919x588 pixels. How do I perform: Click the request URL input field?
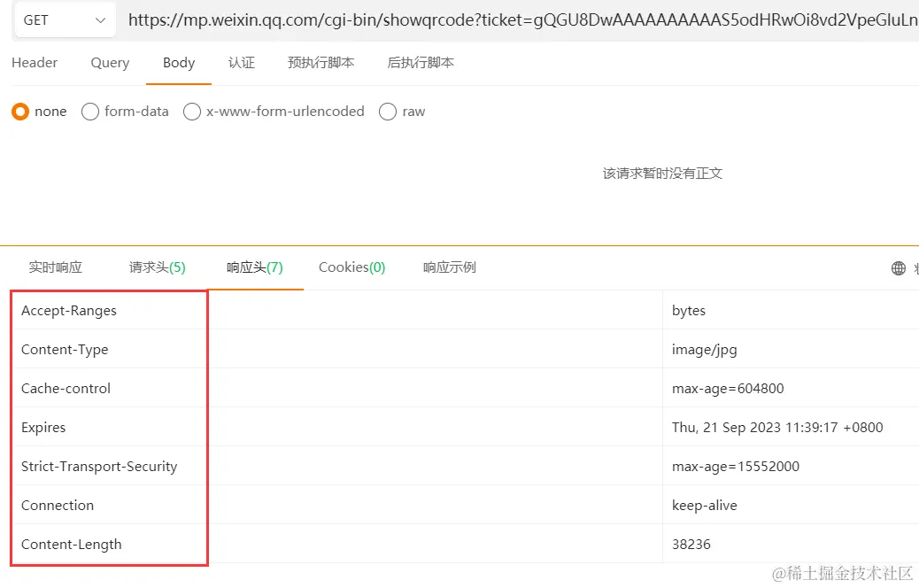(x=522, y=20)
